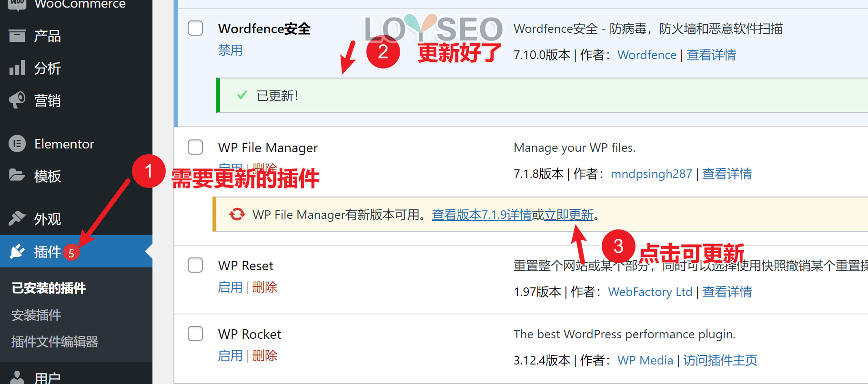868x384 pixels.
Task: Click the 1.97版本 version text
Action: point(537,292)
